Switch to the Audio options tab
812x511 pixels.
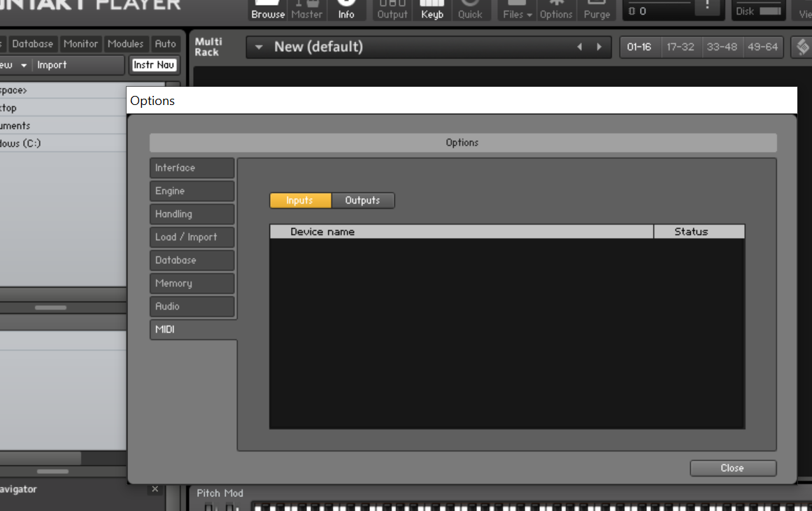[192, 307]
